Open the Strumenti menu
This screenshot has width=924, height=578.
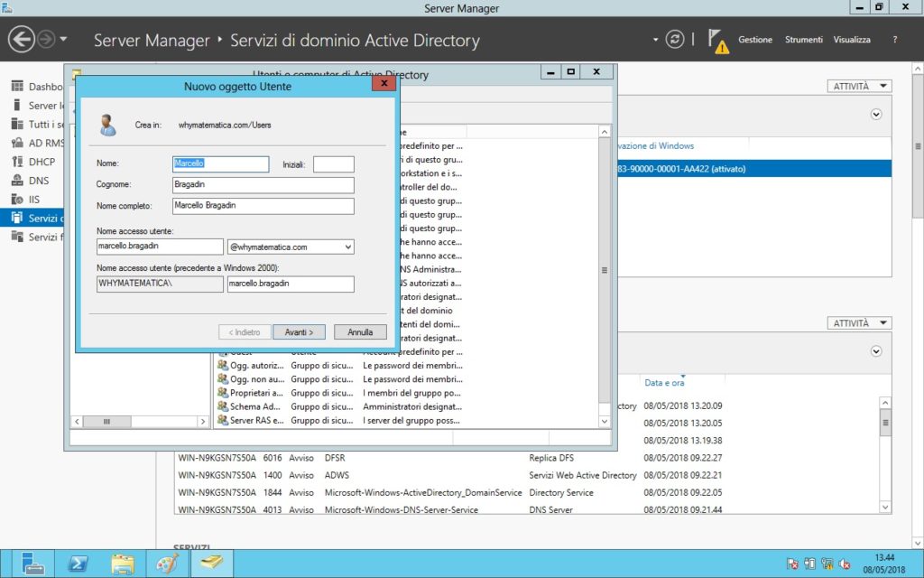tap(803, 40)
